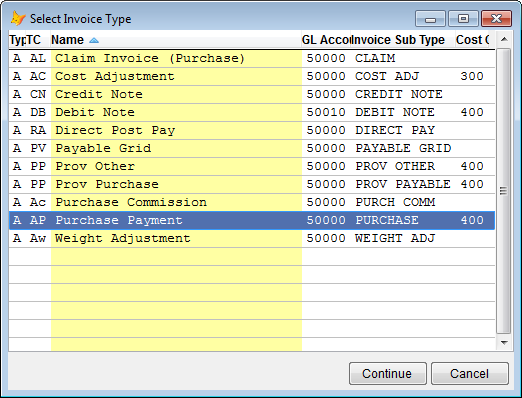Click the vertical scrollbar up arrow
Viewport: 522px width, 398px height.
pos(504,40)
